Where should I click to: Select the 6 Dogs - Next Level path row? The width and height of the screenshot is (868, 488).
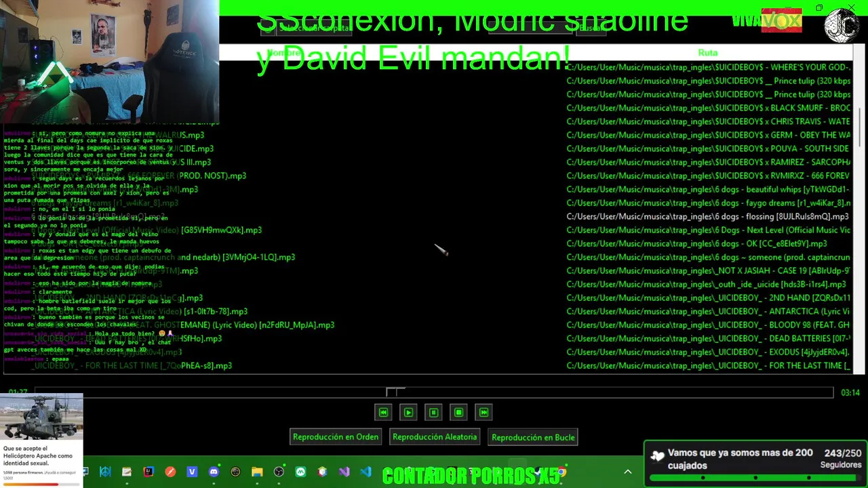click(x=708, y=230)
